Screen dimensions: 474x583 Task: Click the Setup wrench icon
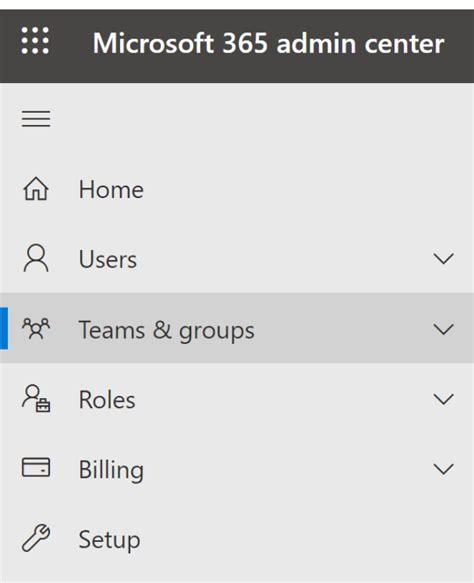pyautogui.click(x=36, y=538)
